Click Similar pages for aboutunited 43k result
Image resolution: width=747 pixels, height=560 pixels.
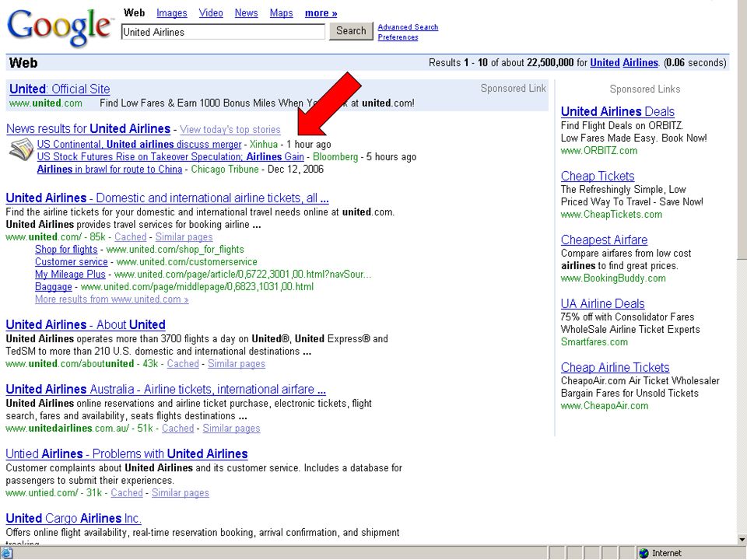(x=237, y=363)
